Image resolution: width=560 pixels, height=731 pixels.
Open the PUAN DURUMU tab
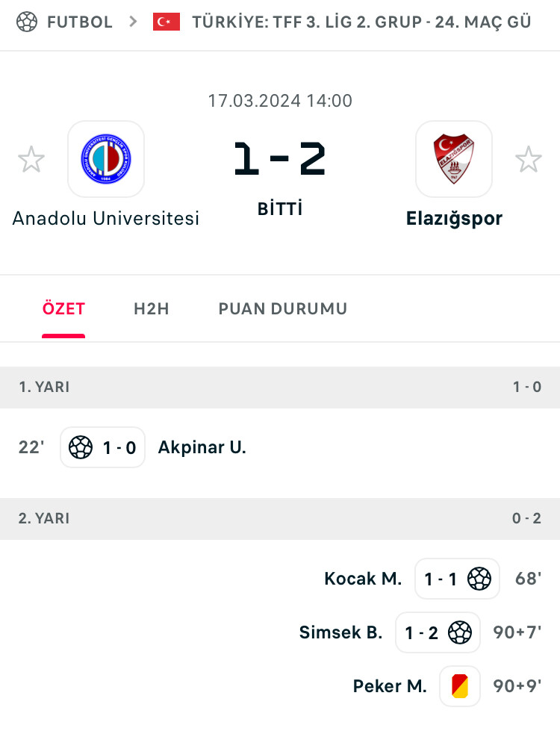point(282,308)
